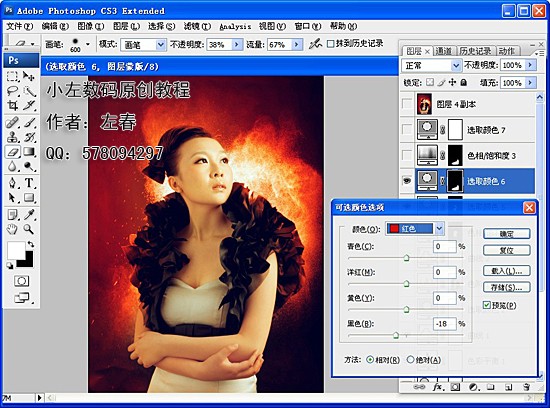Click the delete layer trash icon
This screenshot has width=550, height=408.
[x=526, y=387]
